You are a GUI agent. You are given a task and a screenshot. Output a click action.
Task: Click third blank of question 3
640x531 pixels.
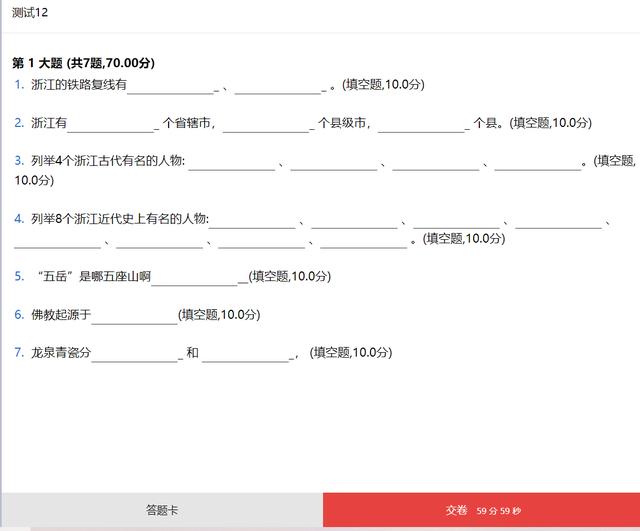436,162
